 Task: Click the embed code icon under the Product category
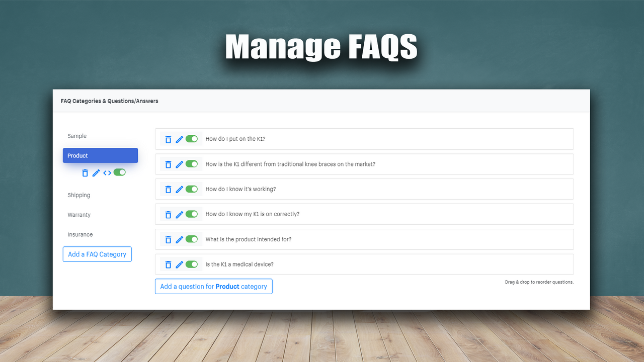[x=107, y=172]
